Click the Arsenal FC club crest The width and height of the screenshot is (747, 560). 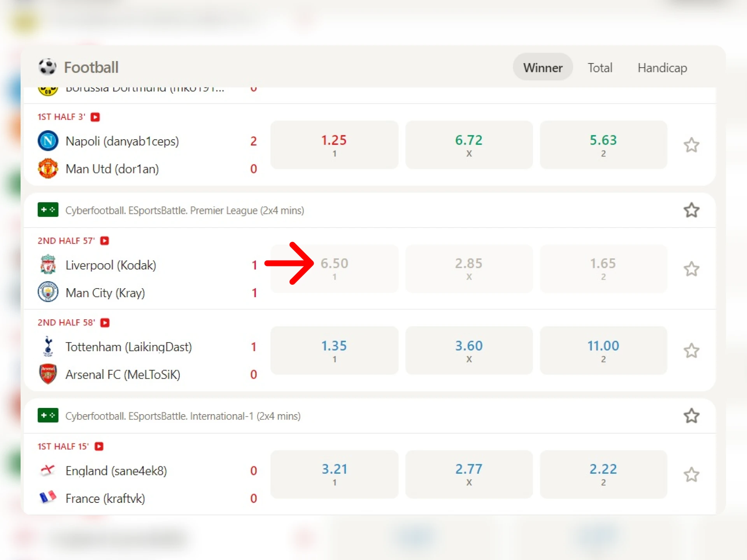click(x=48, y=374)
